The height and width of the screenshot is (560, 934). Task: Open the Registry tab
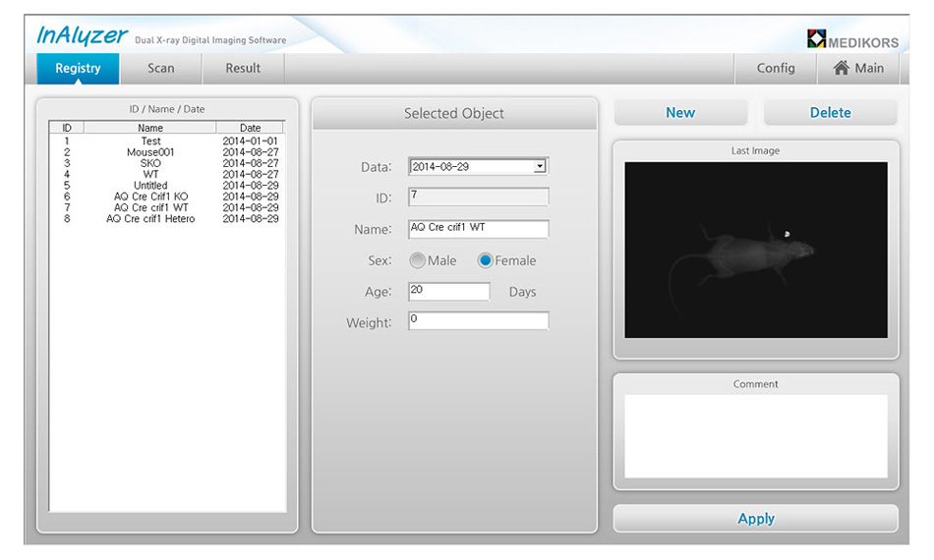point(78,69)
